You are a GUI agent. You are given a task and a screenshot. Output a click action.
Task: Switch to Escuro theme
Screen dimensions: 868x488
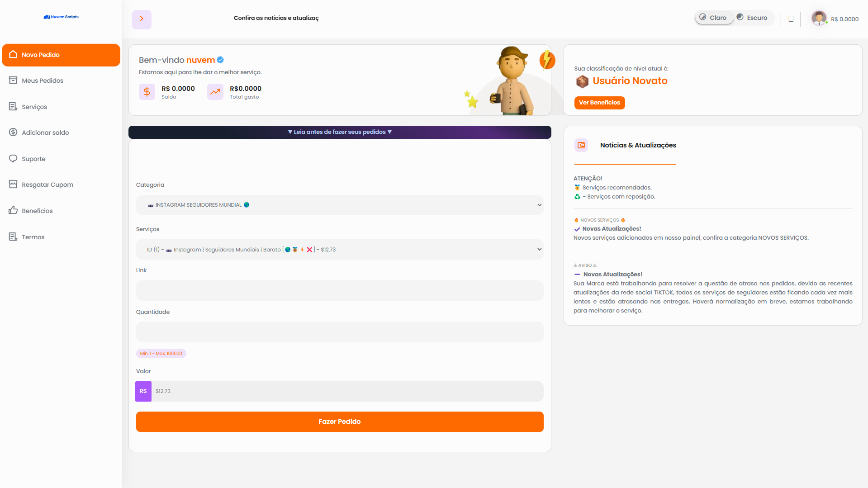[x=753, y=18]
